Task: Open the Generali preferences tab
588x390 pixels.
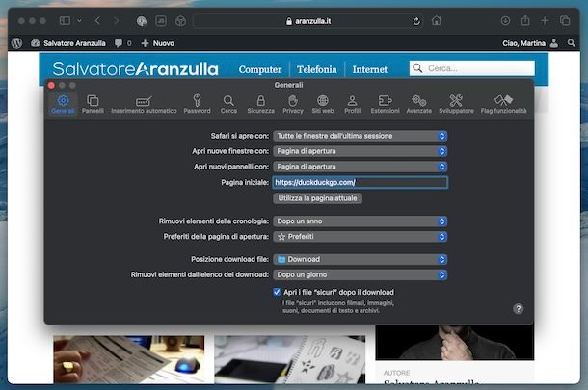Action: pyautogui.click(x=63, y=104)
